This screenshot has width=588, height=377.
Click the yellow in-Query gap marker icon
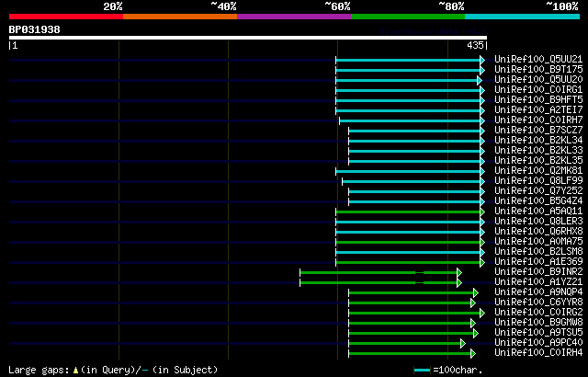click(x=75, y=370)
